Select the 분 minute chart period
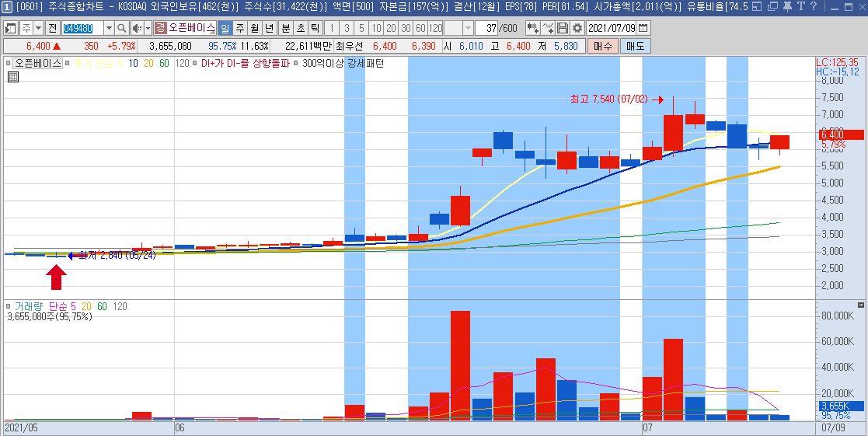Image resolution: width=868 pixels, height=436 pixels. (x=286, y=28)
